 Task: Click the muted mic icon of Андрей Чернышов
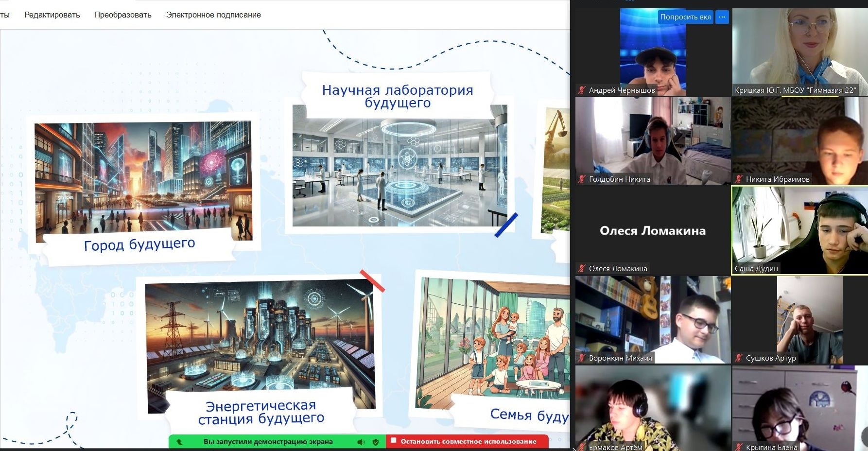tap(581, 90)
